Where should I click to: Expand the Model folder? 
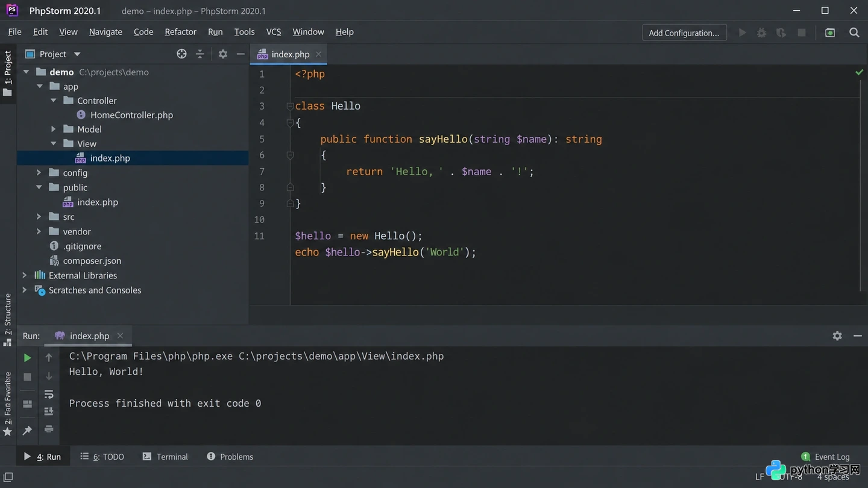(54, 129)
